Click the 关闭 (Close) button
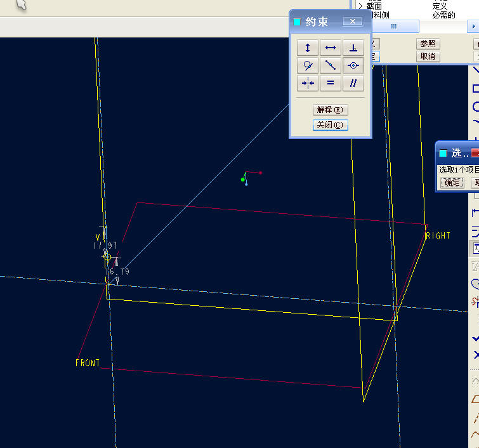The height and width of the screenshot is (448, 479). tap(331, 125)
